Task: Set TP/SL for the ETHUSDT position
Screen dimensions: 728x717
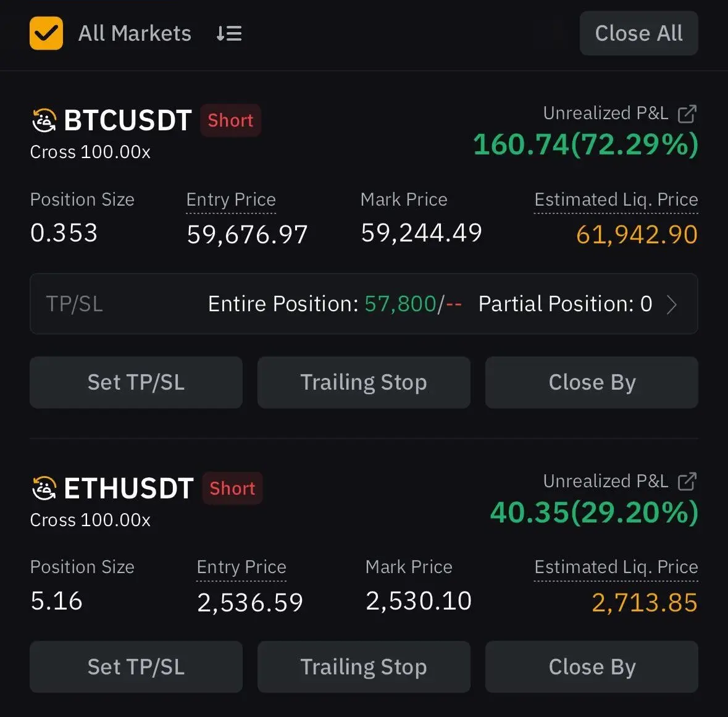Action: 136,667
